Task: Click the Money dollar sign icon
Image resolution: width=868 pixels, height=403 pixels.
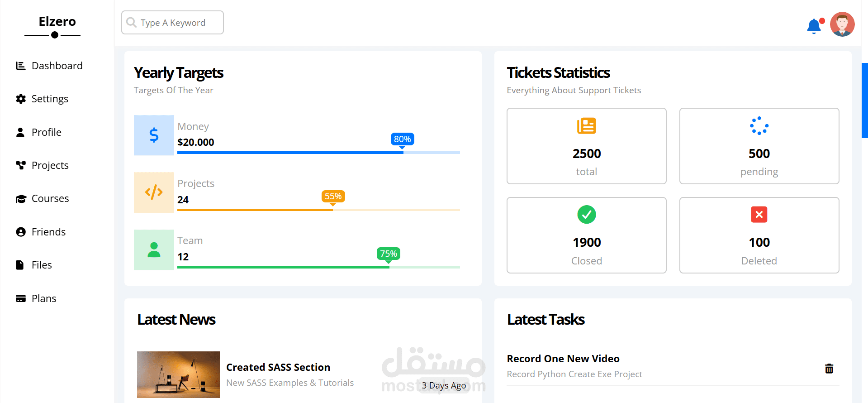Action: (x=154, y=135)
